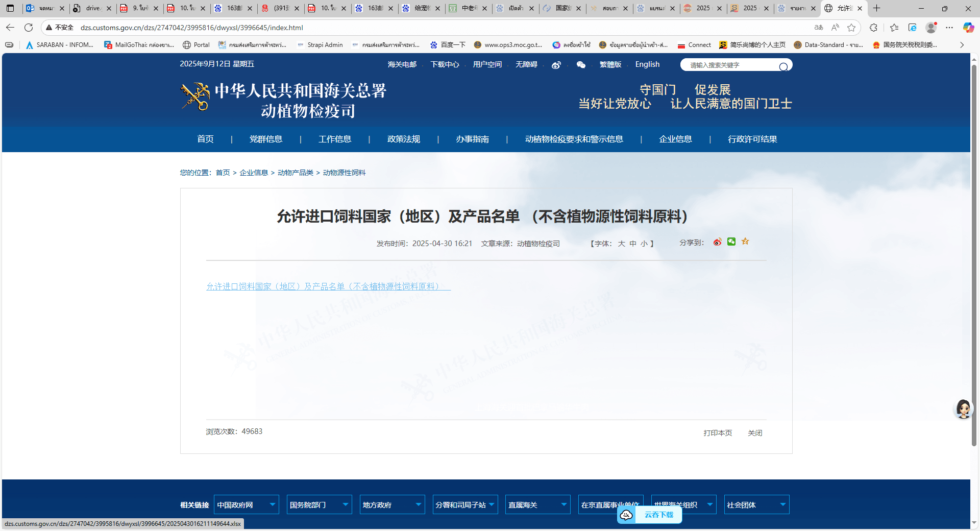Select medium font size 中
980x531 pixels.
click(x=633, y=244)
